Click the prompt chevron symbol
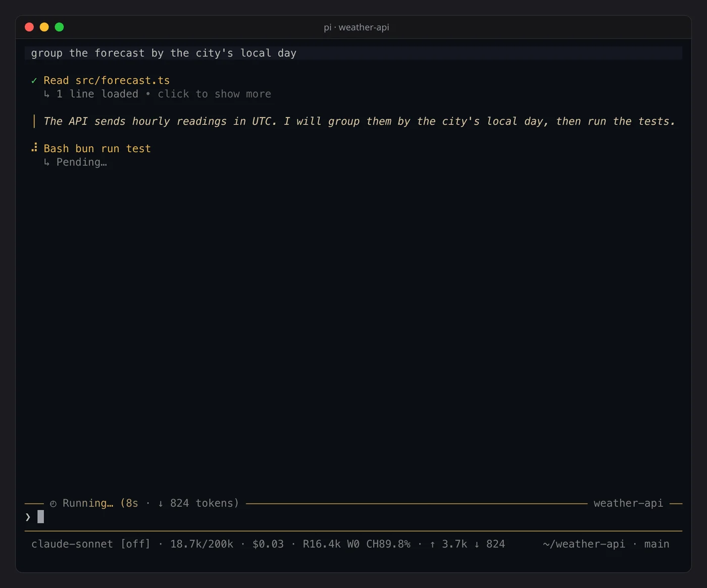Image resolution: width=707 pixels, height=588 pixels. (x=28, y=517)
